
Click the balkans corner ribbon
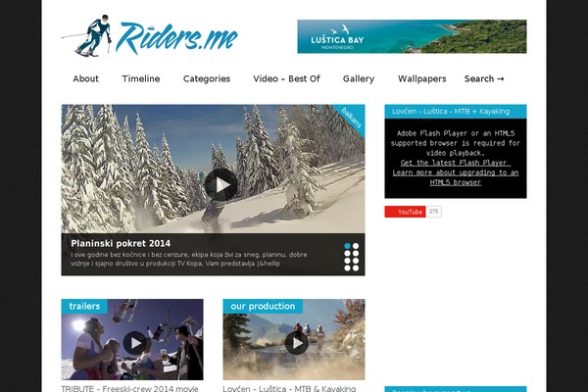352,118
